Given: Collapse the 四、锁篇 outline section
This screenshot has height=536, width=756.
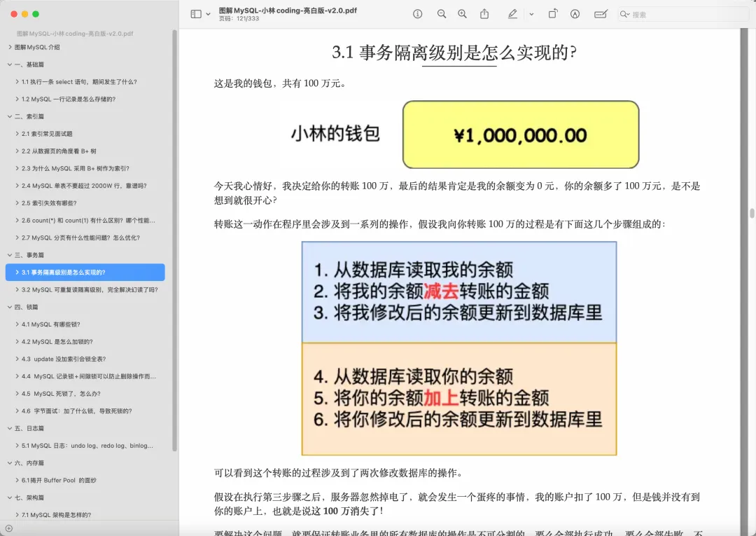Looking at the screenshot, I should point(10,307).
